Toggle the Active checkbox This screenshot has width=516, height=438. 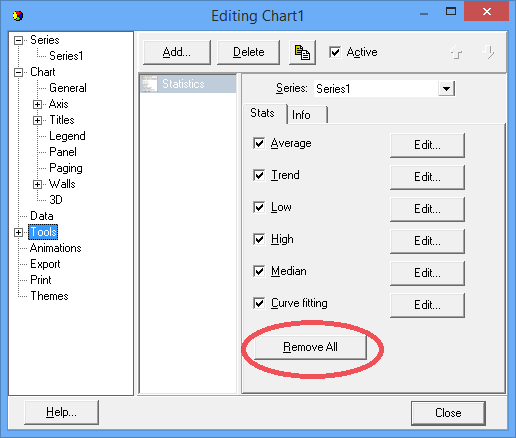[335, 52]
